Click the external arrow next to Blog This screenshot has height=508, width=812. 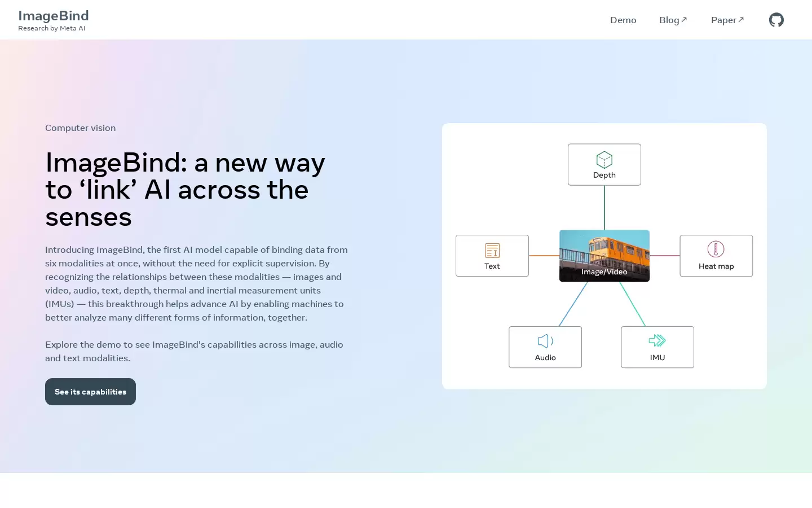(684, 20)
